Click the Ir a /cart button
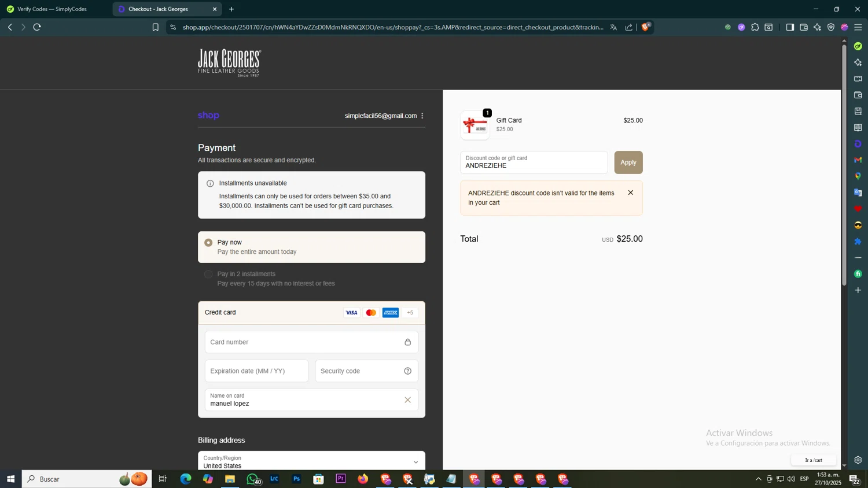 point(814,460)
